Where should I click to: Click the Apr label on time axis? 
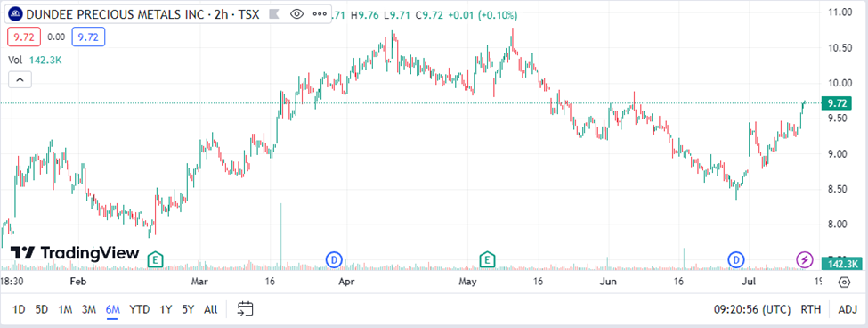click(346, 282)
